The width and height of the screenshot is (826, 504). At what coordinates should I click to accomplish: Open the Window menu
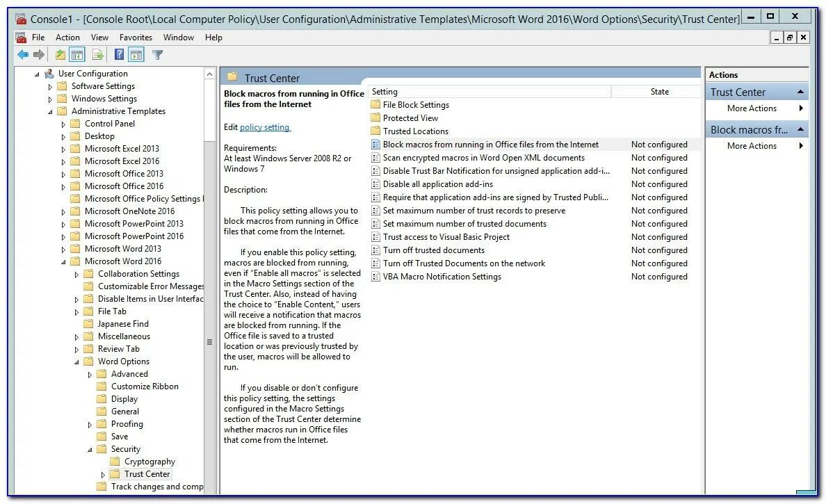(179, 38)
